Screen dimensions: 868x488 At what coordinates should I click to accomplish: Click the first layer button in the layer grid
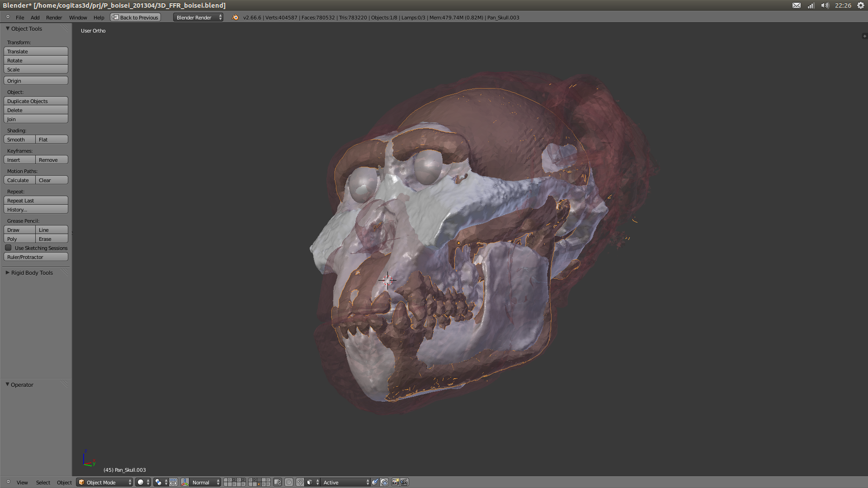pyautogui.click(x=226, y=480)
